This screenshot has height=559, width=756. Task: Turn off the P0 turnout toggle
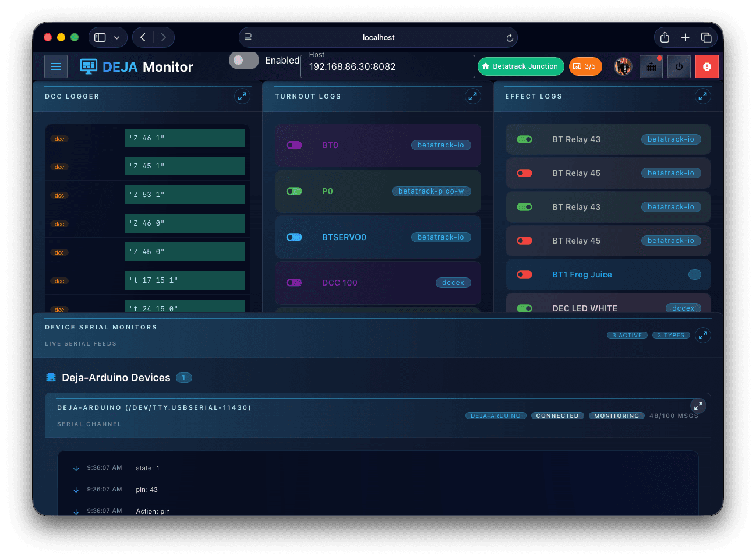[x=294, y=191]
